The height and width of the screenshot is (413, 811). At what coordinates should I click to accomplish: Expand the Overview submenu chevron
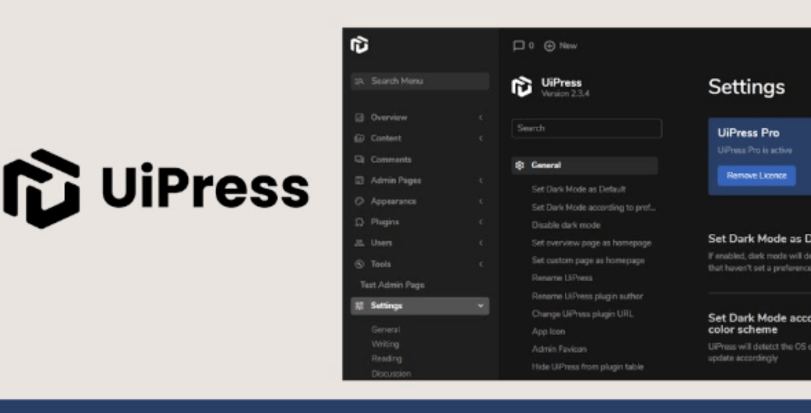click(x=480, y=117)
